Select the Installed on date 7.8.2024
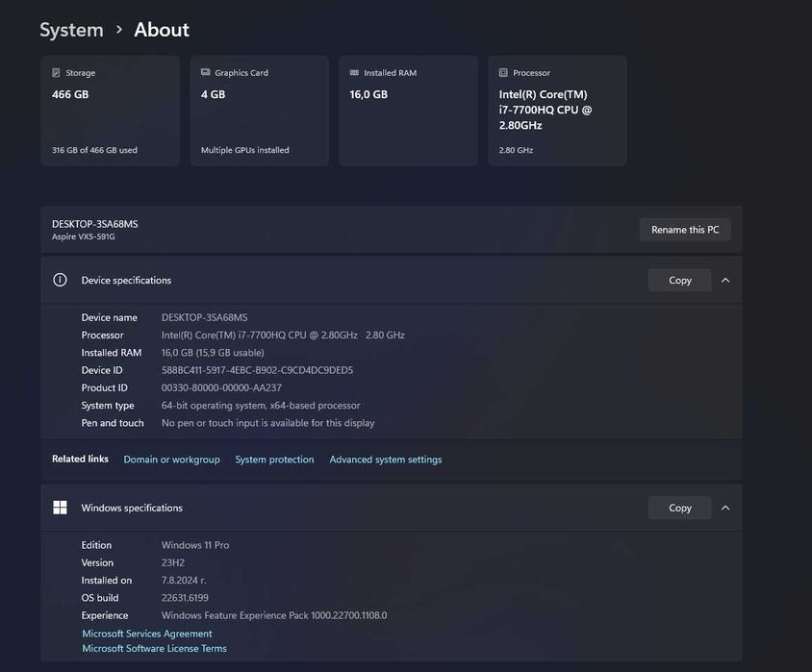The image size is (812, 672). pyautogui.click(x=184, y=580)
